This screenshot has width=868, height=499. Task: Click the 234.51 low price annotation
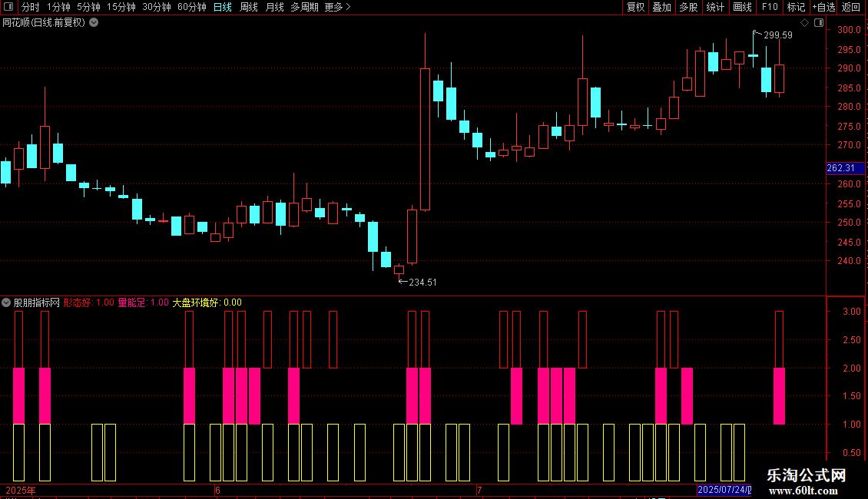click(422, 283)
